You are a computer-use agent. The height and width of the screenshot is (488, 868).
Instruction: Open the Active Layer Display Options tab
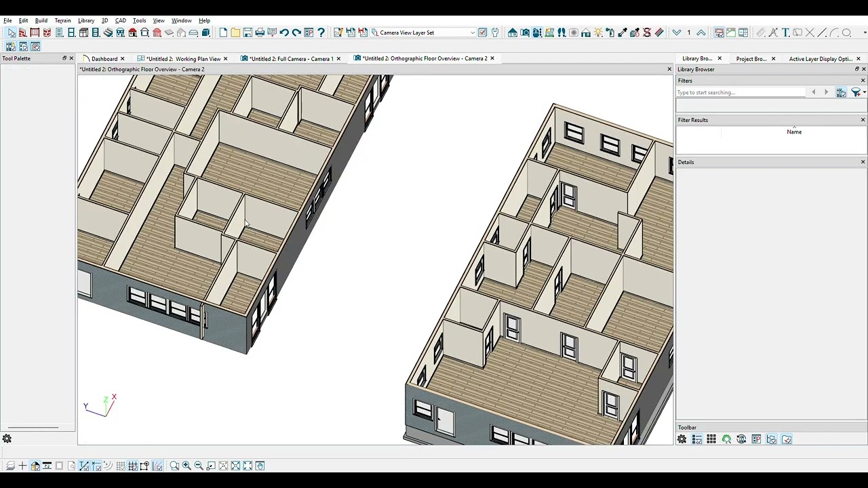coord(821,59)
